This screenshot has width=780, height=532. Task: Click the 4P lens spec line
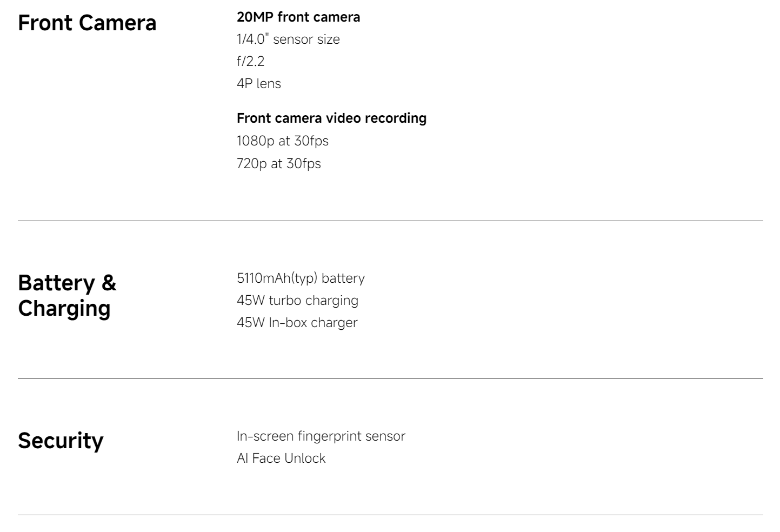[x=259, y=83]
